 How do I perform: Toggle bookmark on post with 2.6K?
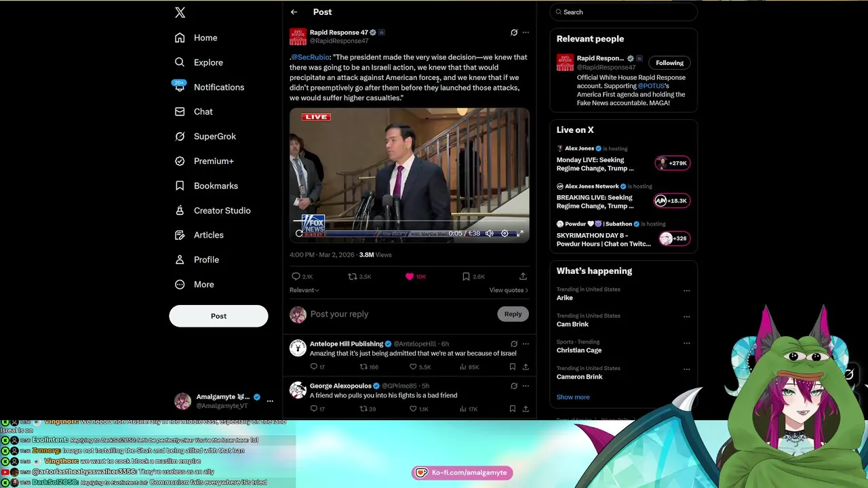pyautogui.click(x=466, y=277)
